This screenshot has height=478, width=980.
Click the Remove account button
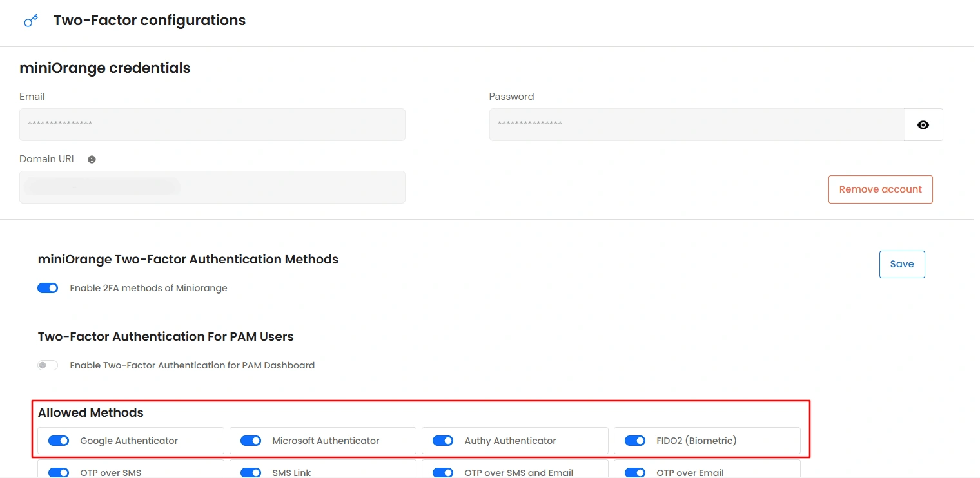(x=881, y=189)
